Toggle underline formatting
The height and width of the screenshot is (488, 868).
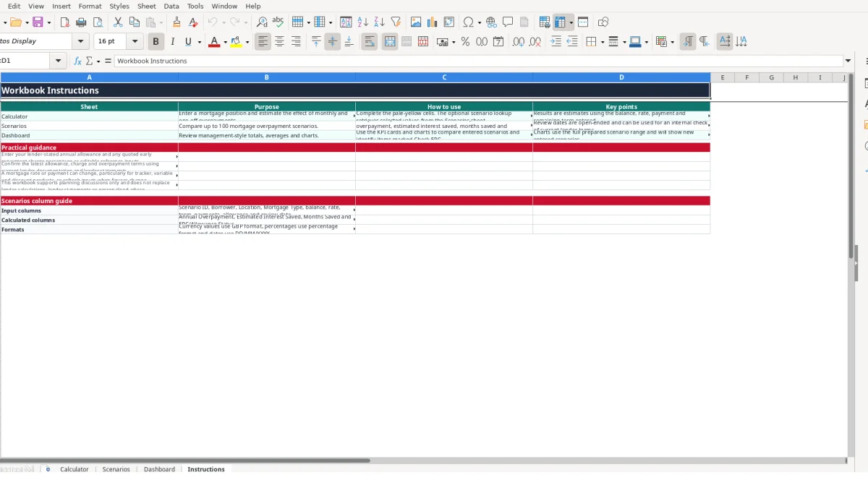(x=189, y=42)
